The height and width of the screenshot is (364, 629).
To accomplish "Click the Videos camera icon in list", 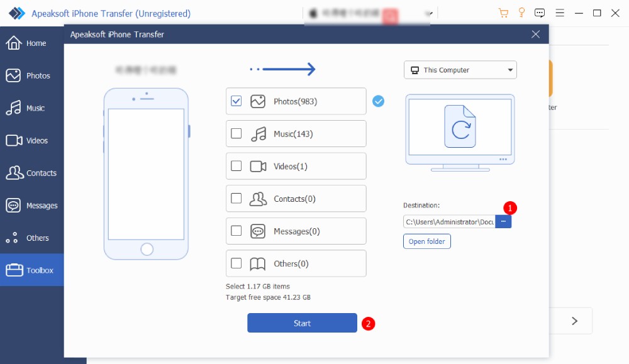I will pos(258,167).
